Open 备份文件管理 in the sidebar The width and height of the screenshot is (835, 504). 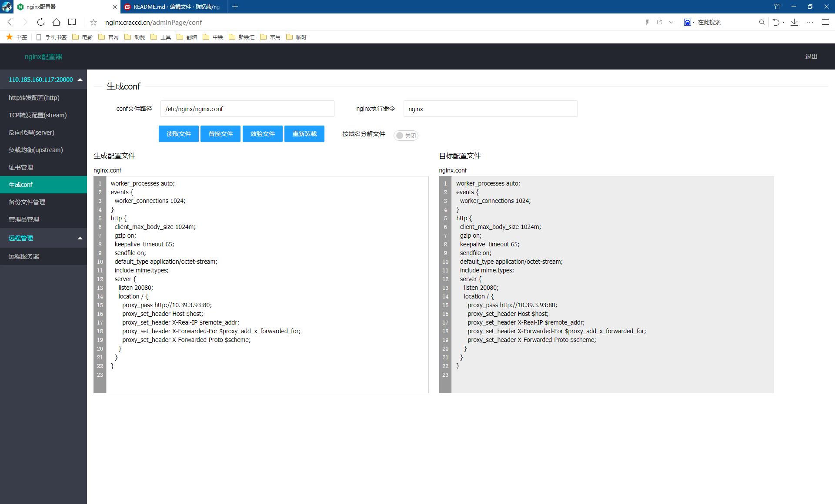pos(43,202)
